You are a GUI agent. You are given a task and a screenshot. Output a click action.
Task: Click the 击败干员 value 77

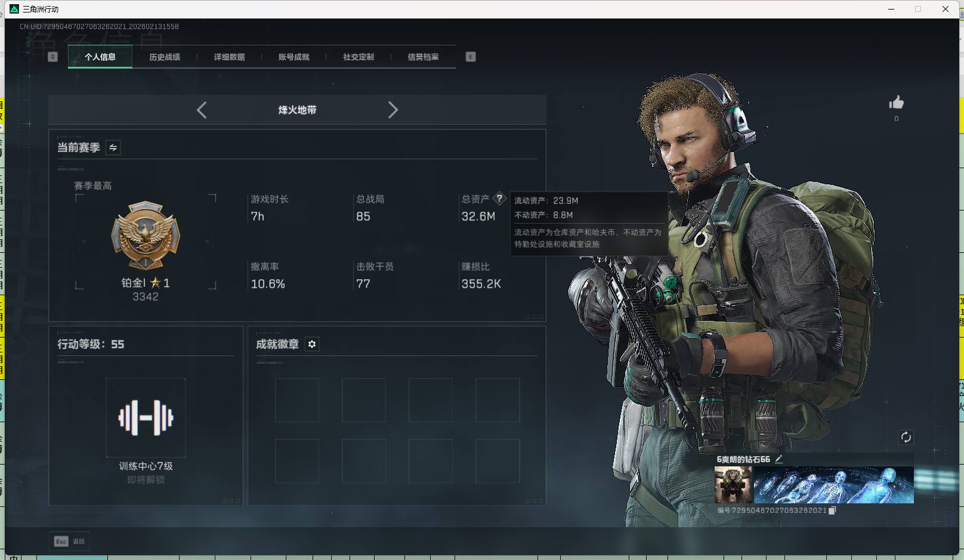(x=363, y=284)
